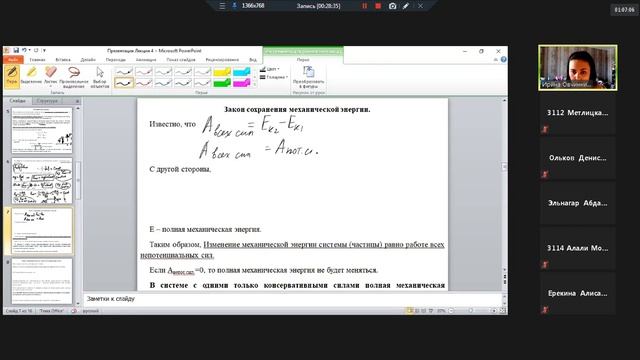Open the pen Color (Цвет) dropdown
The image size is (640, 360).
[x=270, y=69]
